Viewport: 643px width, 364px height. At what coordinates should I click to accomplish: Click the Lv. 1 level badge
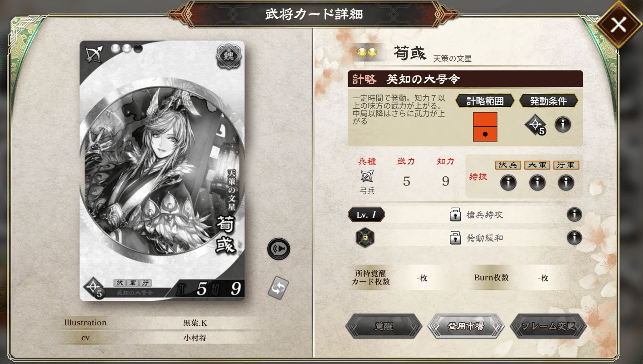366,214
